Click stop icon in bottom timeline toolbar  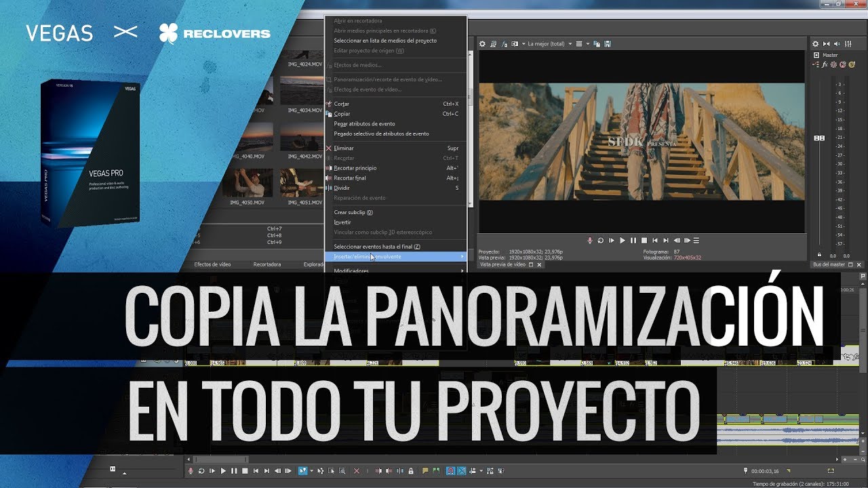click(x=245, y=471)
